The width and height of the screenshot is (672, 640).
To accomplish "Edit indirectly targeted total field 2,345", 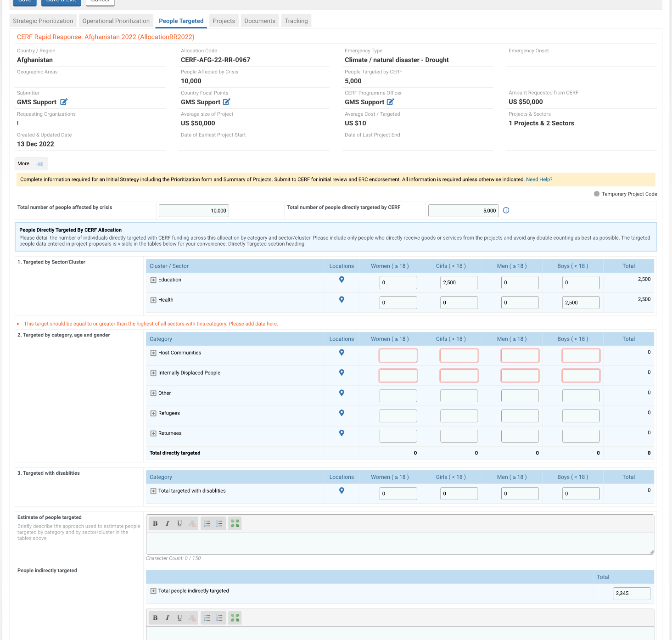I will pyautogui.click(x=632, y=593).
